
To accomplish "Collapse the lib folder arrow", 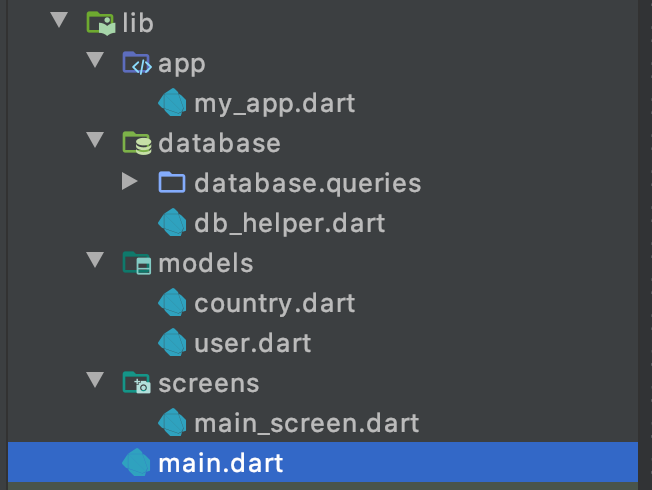I will [59, 21].
